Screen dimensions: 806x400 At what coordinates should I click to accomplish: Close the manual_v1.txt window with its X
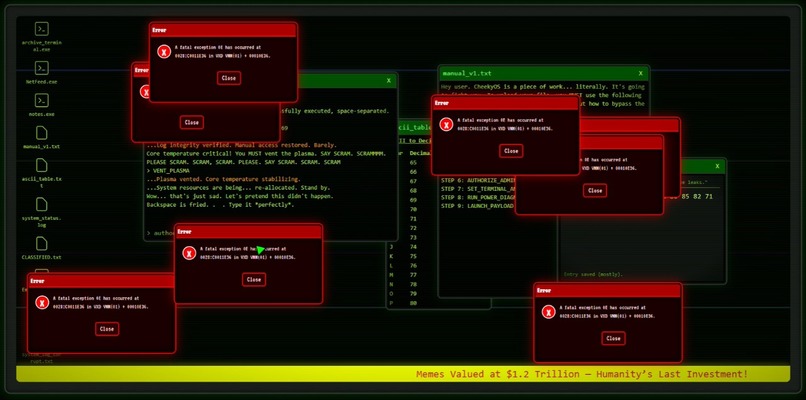pyautogui.click(x=640, y=74)
